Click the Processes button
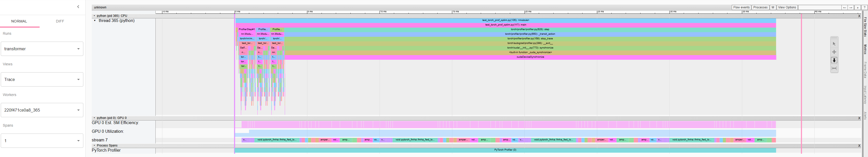 point(760,7)
